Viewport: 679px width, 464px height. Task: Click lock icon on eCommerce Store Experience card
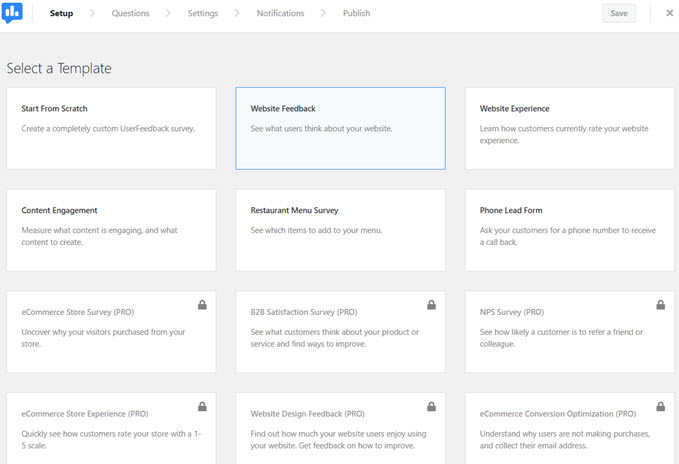click(202, 407)
